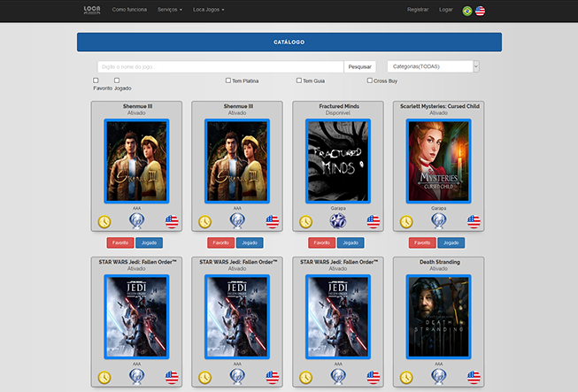
Task: Click the clock icon on first Star Wars Jedi card
Action: point(104,378)
